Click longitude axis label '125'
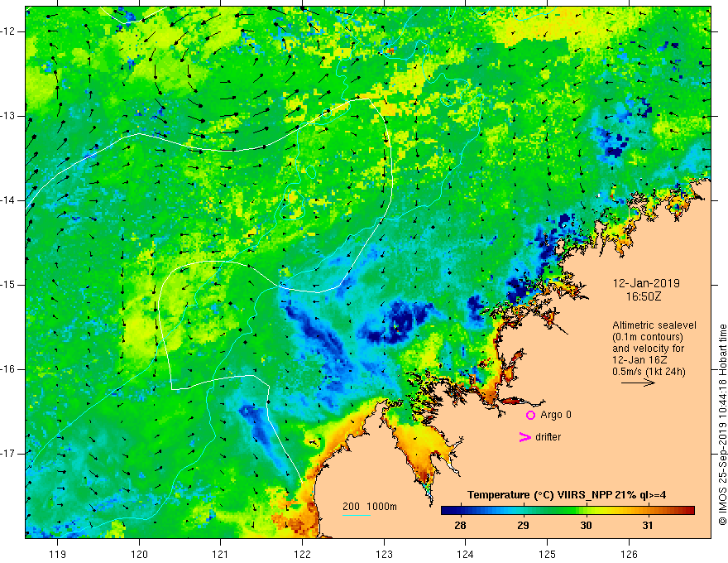The height and width of the screenshot is (563, 728). click(x=547, y=554)
